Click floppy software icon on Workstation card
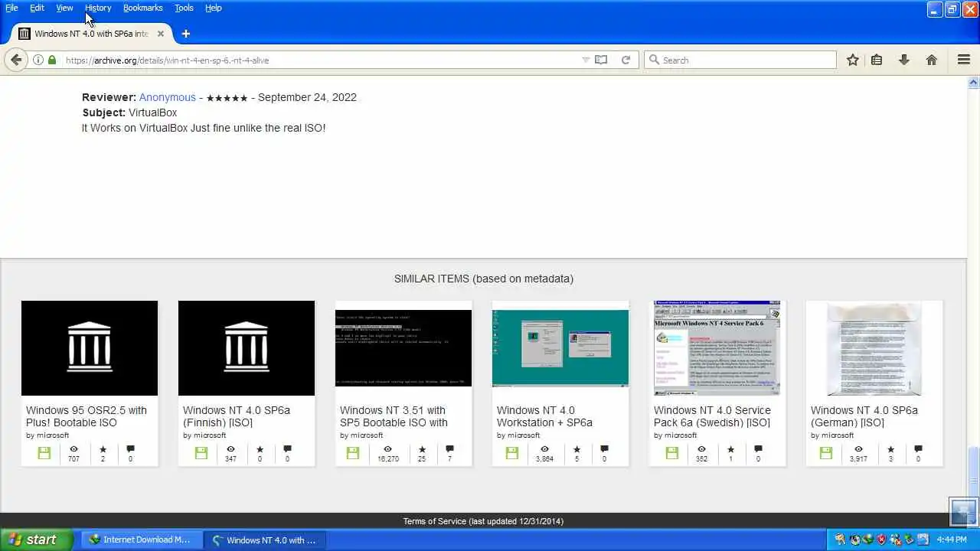Viewport: 980px width, 551px height. (x=511, y=453)
